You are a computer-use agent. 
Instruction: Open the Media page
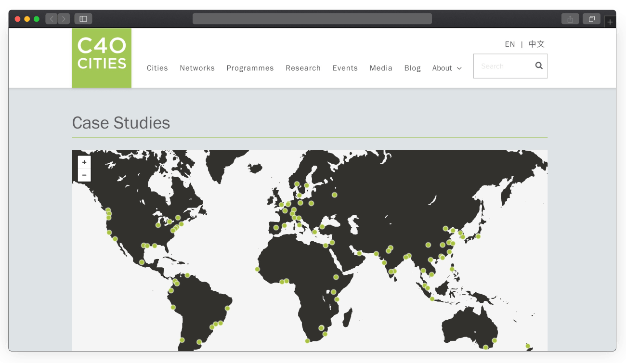click(x=381, y=68)
